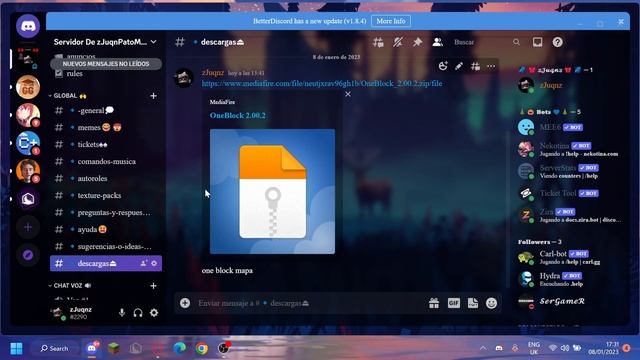Open Ticket Tool bot profile
Image resolution: width=640 pixels, height=360 pixels.
coord(571,193)
